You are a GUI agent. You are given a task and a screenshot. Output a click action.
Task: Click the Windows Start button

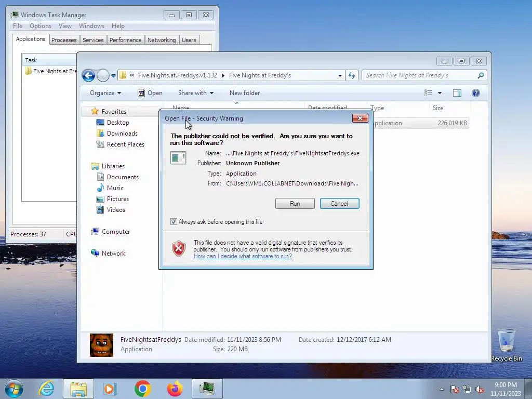(x=14, y=389)
